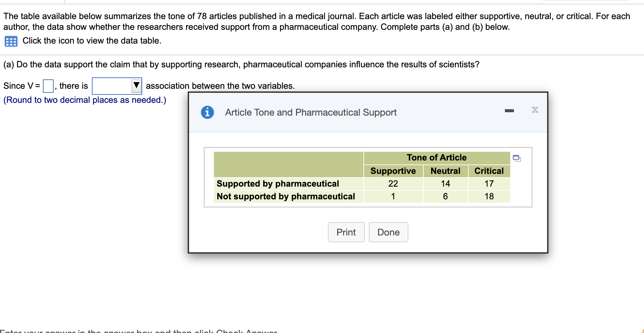Click the blue info icon in dialog header
This screenshot has width=644, height=333.
207,112
